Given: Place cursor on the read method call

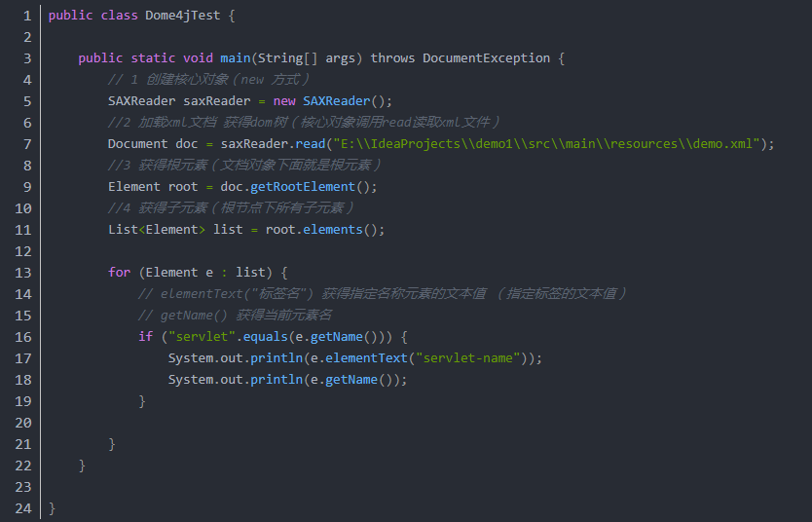Looking at the screenshot, I should [311, 144].
